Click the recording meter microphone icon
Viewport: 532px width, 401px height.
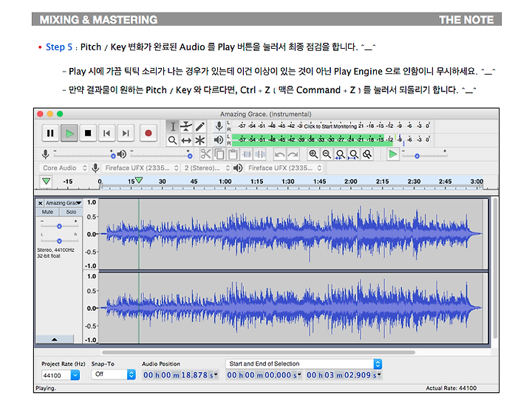(x=219, y=126)
